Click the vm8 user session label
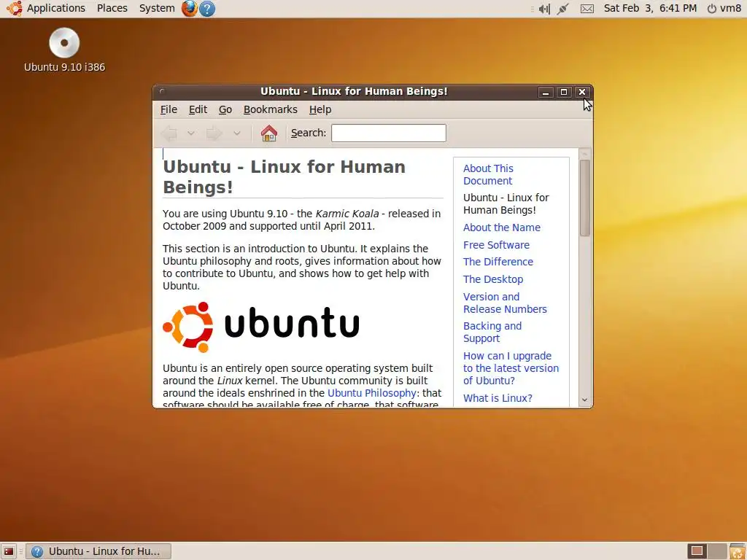 click(x=730, y=8)
